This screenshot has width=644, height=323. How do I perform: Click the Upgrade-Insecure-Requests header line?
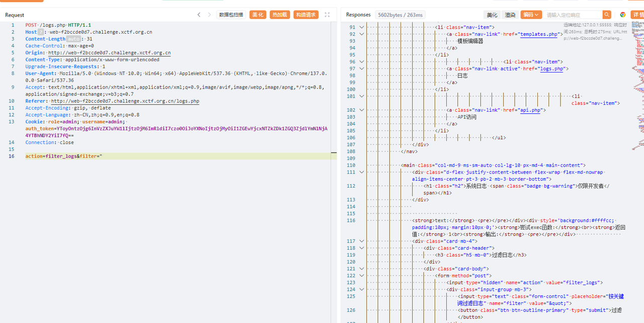pos(65,66)
